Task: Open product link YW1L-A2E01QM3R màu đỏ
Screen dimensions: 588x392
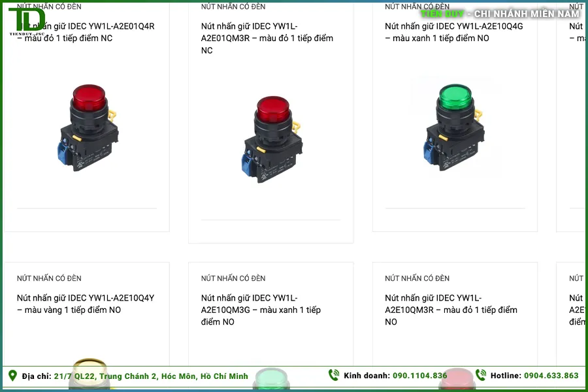Action: pyautogui.click(x=267, y=39)
